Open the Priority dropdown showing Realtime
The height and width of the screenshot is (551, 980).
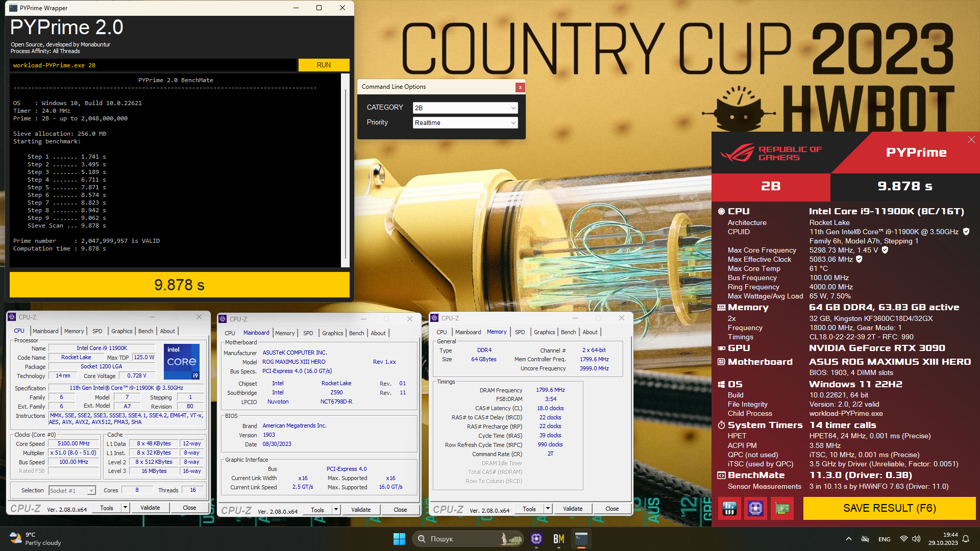tap(465, 123)
